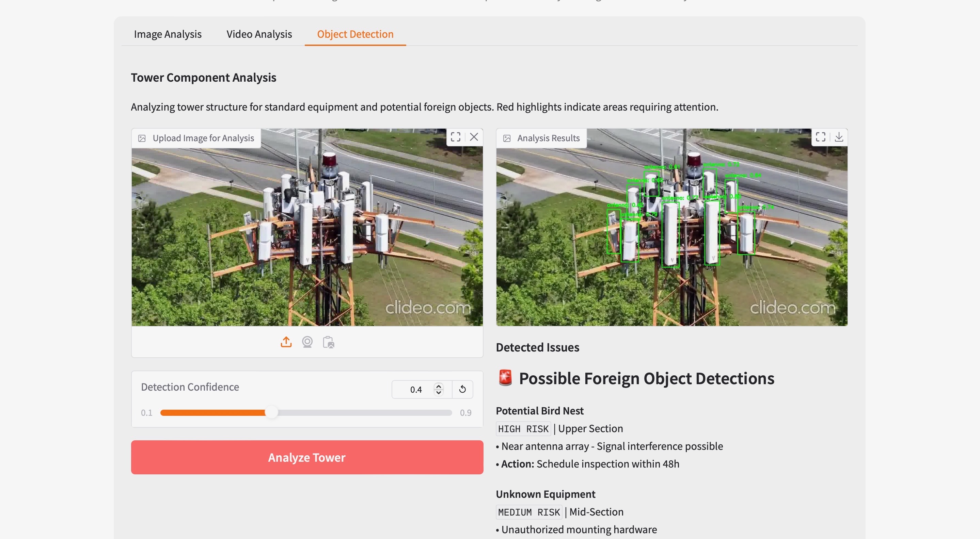Reset Detection Confidence to default
This screenshot has height=539, width=980.
point(462,389)
